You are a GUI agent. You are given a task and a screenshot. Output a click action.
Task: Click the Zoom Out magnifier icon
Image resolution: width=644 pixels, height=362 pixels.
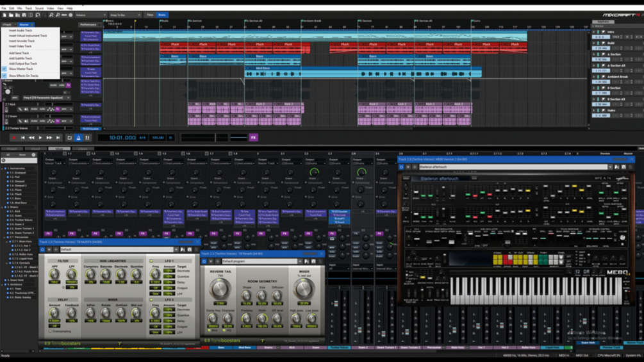click(58, 15)
